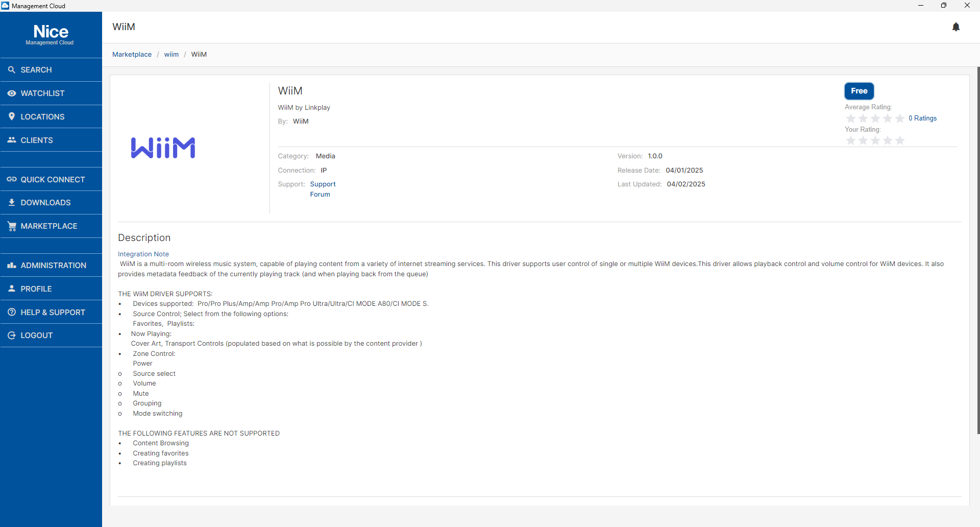Open PROFILE menu item
Viewport: 980px width, 527px height.
pyautogui.click(x=51, y=289)
